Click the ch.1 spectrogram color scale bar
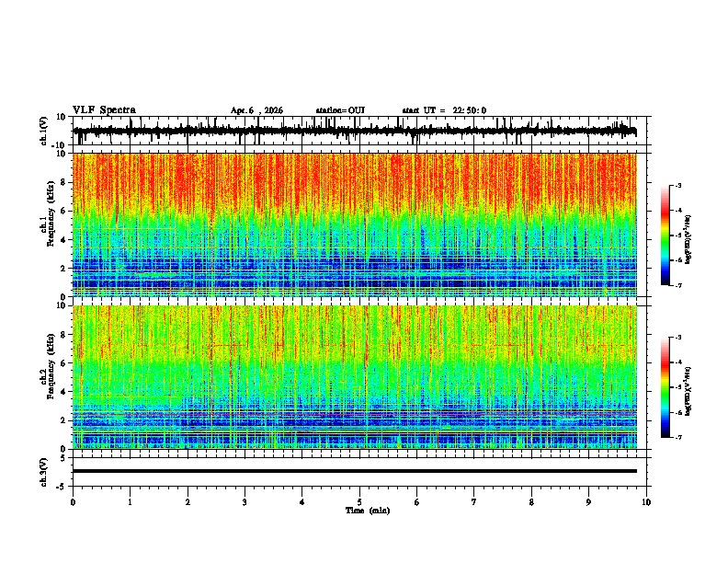 665,236
